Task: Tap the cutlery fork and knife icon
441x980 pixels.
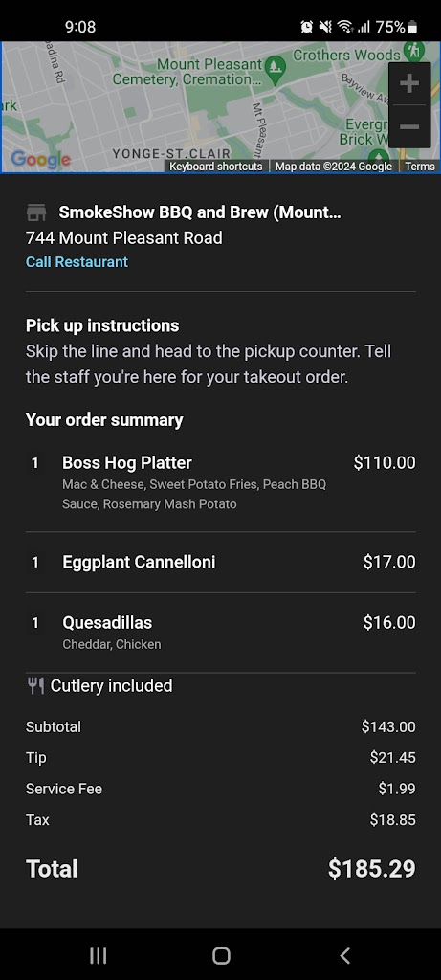Action: (35, 685)
